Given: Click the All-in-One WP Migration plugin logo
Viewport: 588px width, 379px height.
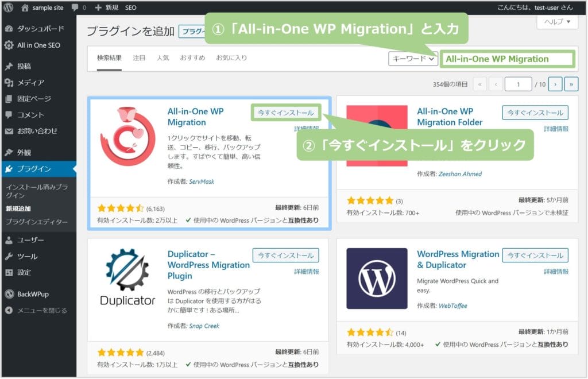Looking at the screenshot, I should [127, 136].
